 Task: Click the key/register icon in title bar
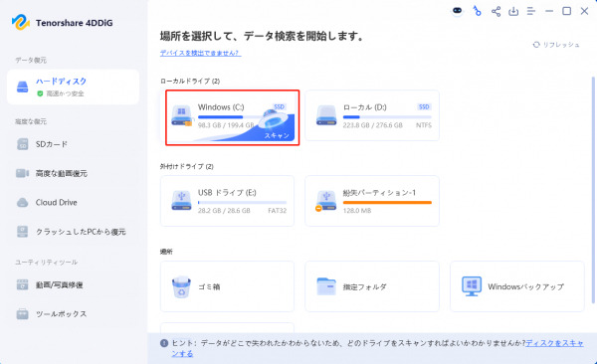477,11
